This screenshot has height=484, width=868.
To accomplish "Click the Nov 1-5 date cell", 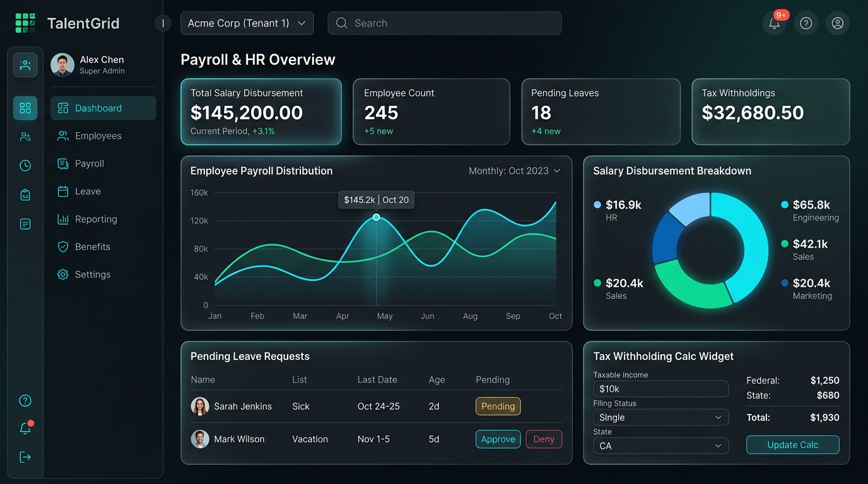I will 374,439.
